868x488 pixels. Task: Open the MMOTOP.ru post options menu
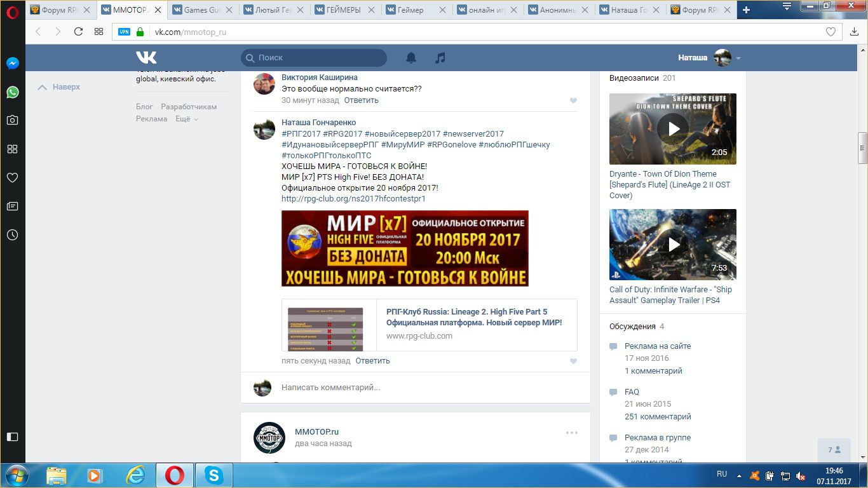coord(572,433)
